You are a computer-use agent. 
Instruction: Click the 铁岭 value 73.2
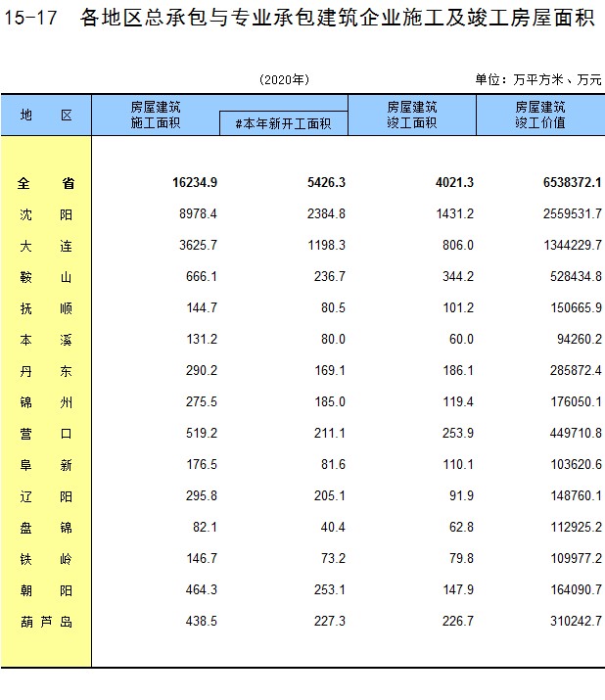(333, 558)
